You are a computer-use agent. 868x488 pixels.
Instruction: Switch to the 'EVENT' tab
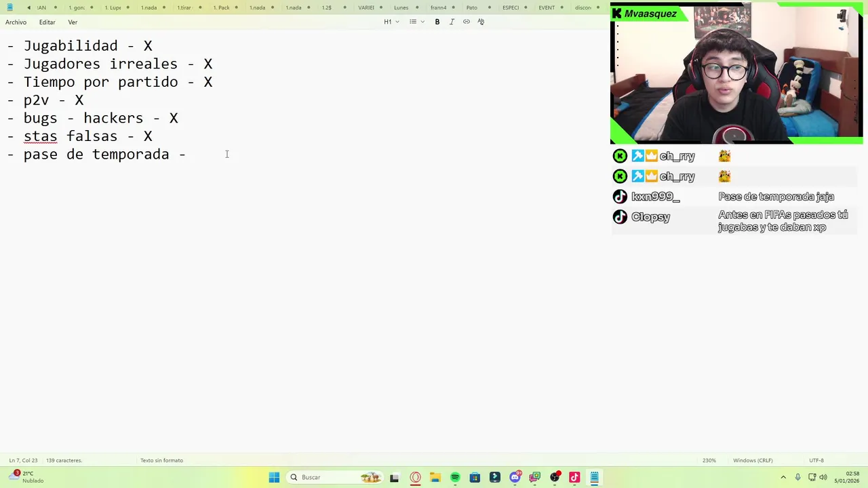click(x=547, y=7)
